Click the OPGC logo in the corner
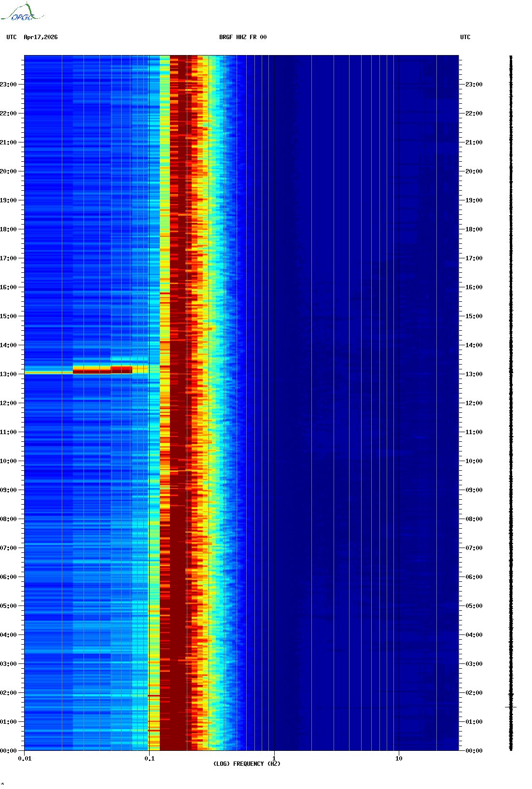This screenshot has height=789, width=532. pyautogui.click(x=22, y=13)
